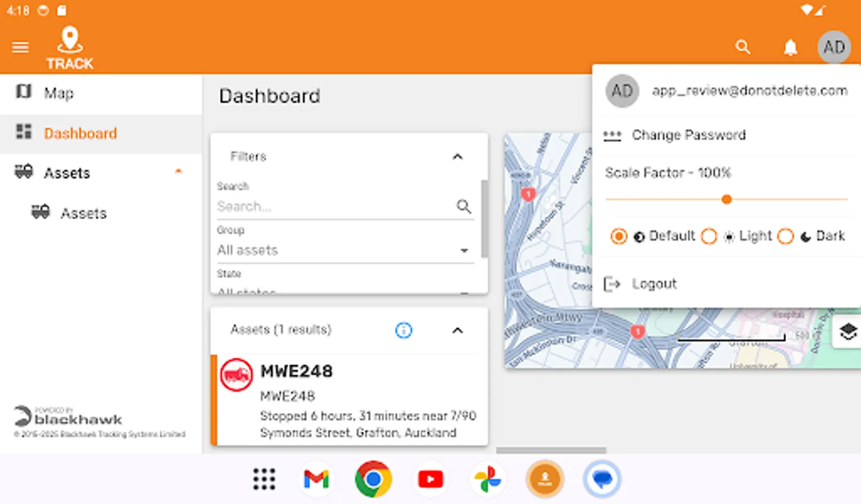Click the AD avatar in the top bar
Image resolution: width=861 pixels, height=504 pixels.
coord(834,47)
